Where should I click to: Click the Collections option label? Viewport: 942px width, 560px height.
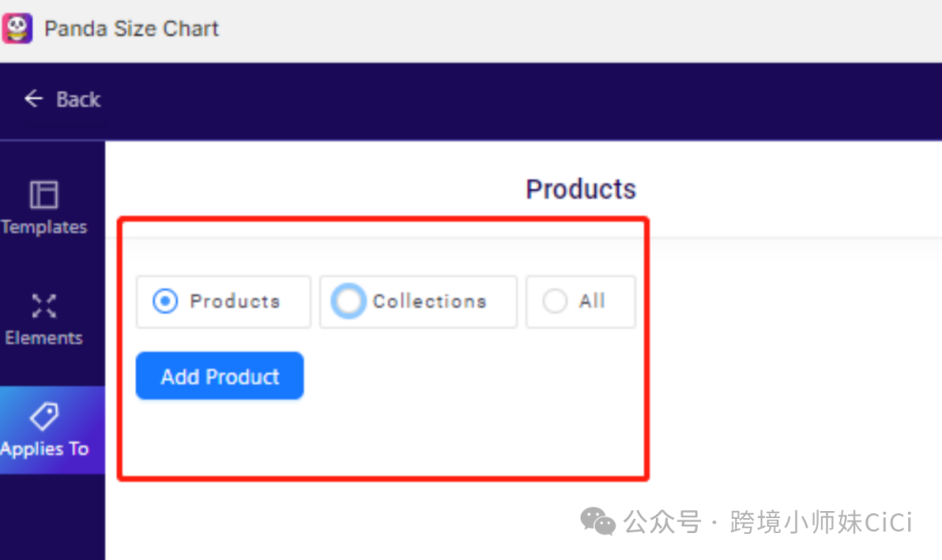pos(429,301)
